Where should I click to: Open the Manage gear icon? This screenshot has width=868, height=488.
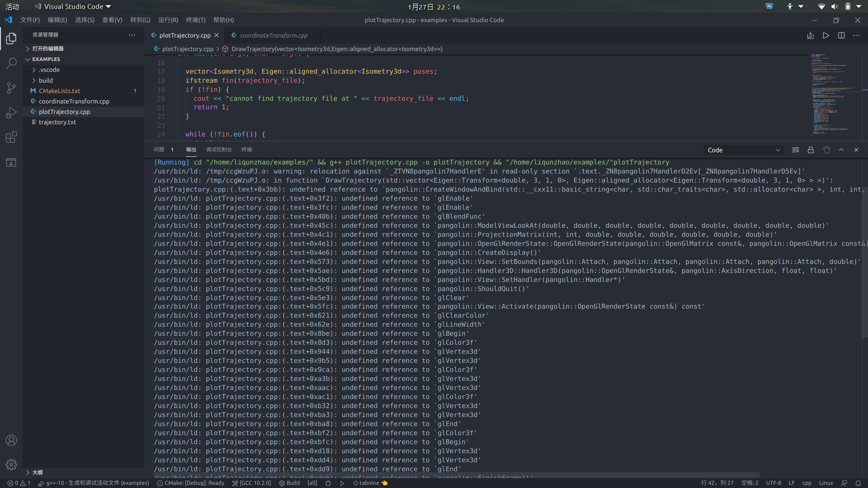pos(11,465)
